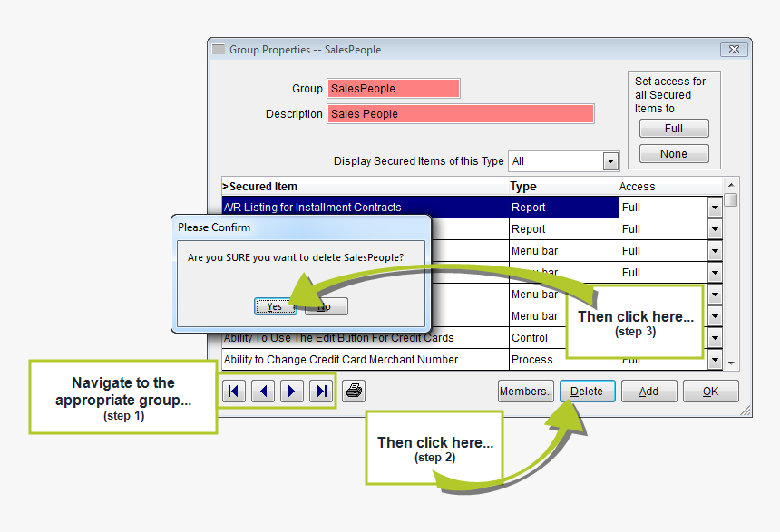The width and height of the screenshot is (780, 532).
Task: Click the Description field Sales People
Action: (x=461, y=114)
